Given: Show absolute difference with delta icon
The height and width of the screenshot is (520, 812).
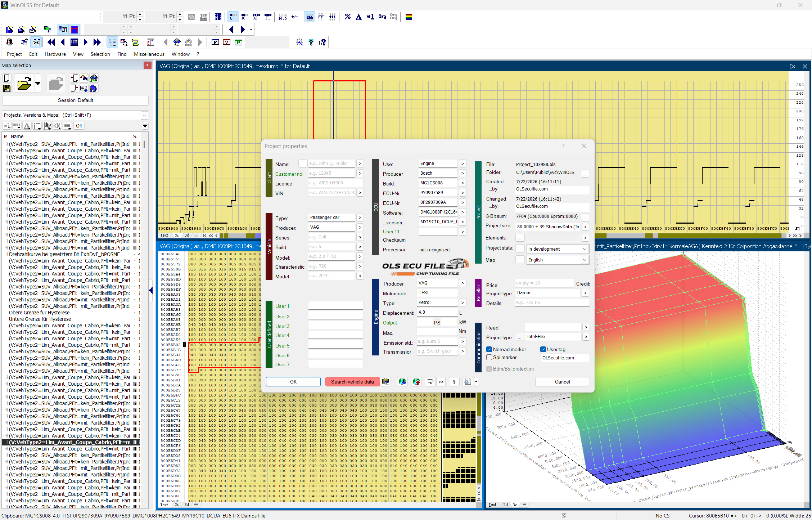Looking at the screenshot, I should (x=358, y=17).
